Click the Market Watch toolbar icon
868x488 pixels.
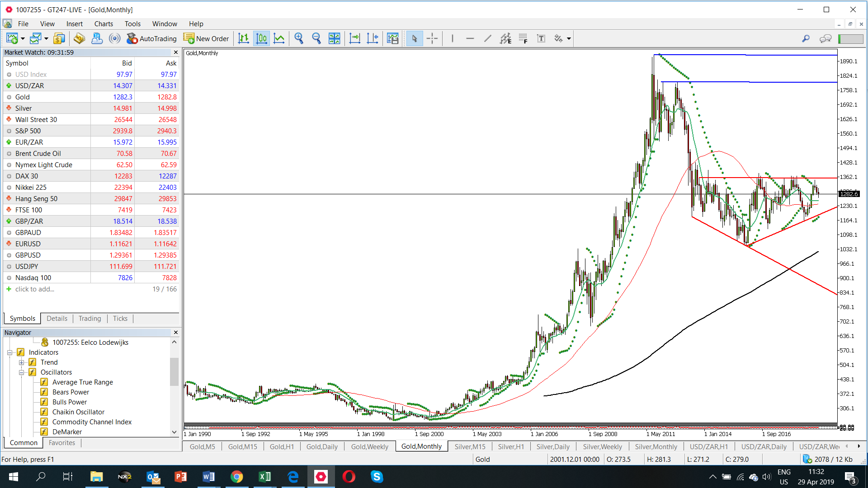[x=79, y=38]
